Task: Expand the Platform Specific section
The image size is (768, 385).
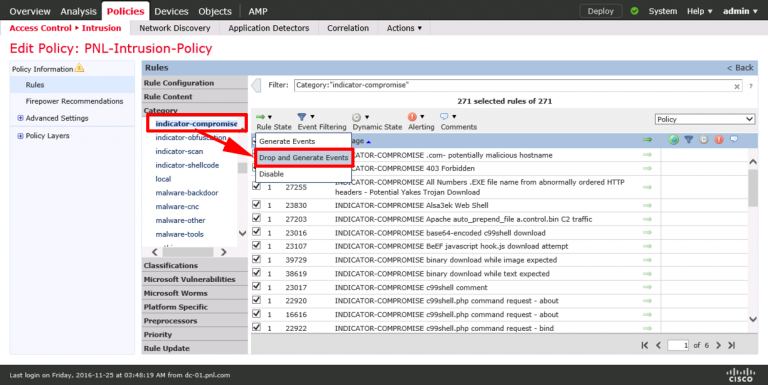Action: (195, 307)
